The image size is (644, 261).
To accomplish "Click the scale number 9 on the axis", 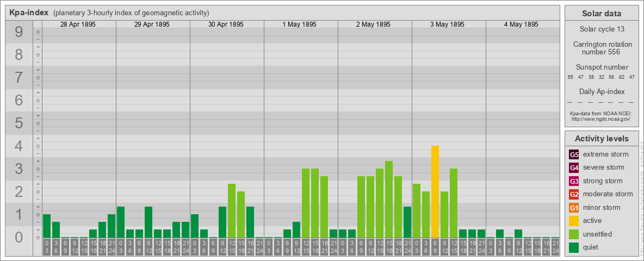I will [x=19, y=32].
